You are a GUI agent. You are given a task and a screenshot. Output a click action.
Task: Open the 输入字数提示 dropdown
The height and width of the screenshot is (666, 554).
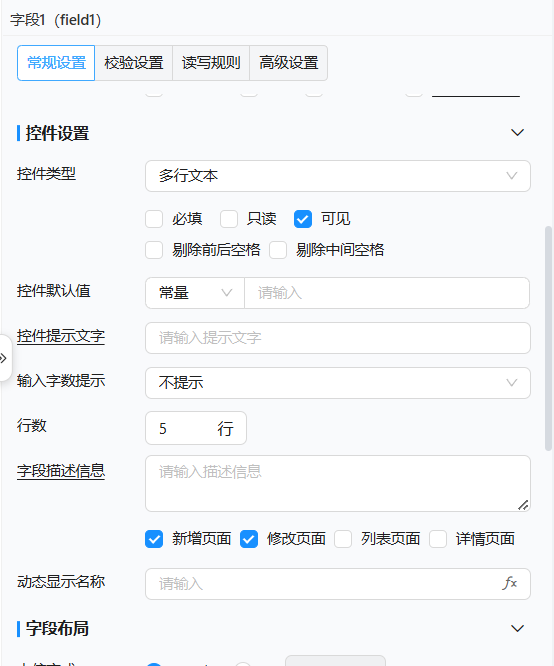pos(338,383)
